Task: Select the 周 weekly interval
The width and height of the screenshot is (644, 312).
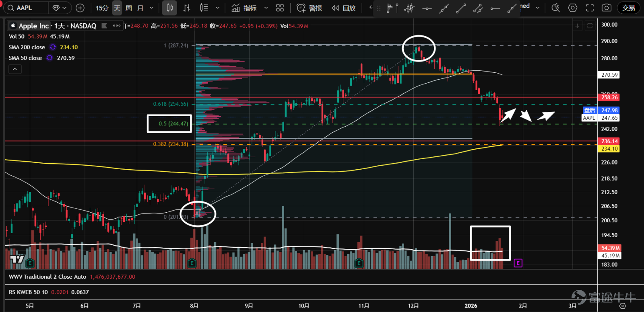Action: coord(128,8)
